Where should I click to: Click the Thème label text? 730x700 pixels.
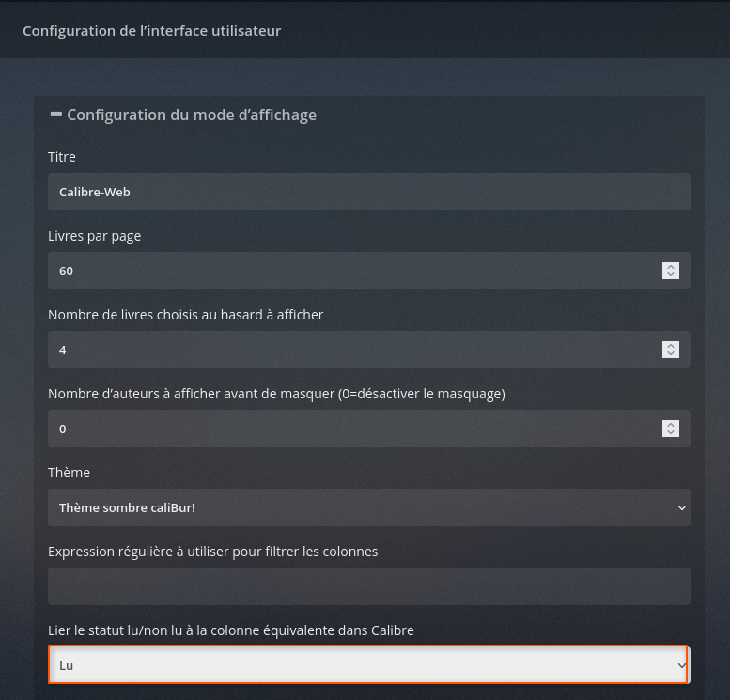(x=69, y=473)
